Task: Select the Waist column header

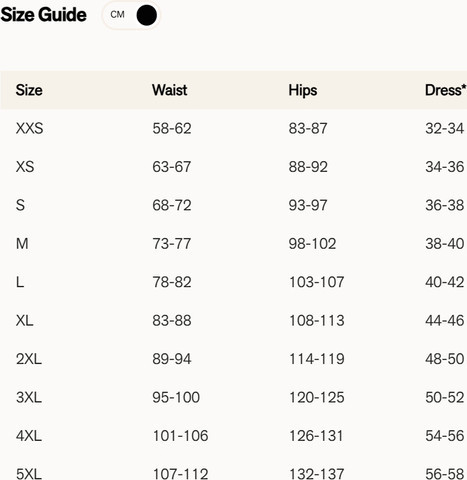Action: [x=170, y=90]
